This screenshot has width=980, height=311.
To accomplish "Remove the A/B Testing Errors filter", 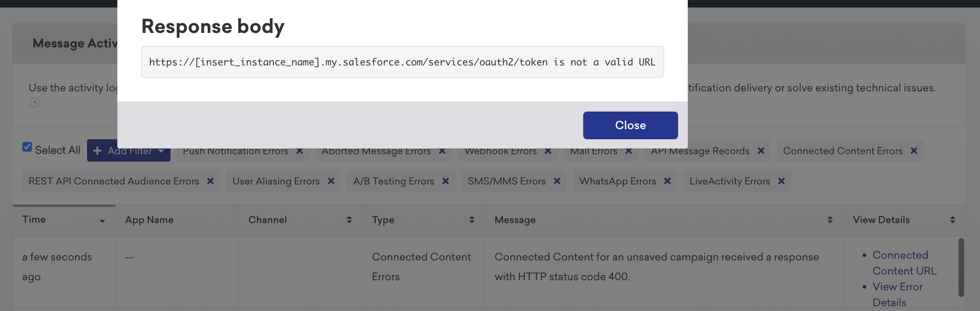I will [x=445, y=181].
